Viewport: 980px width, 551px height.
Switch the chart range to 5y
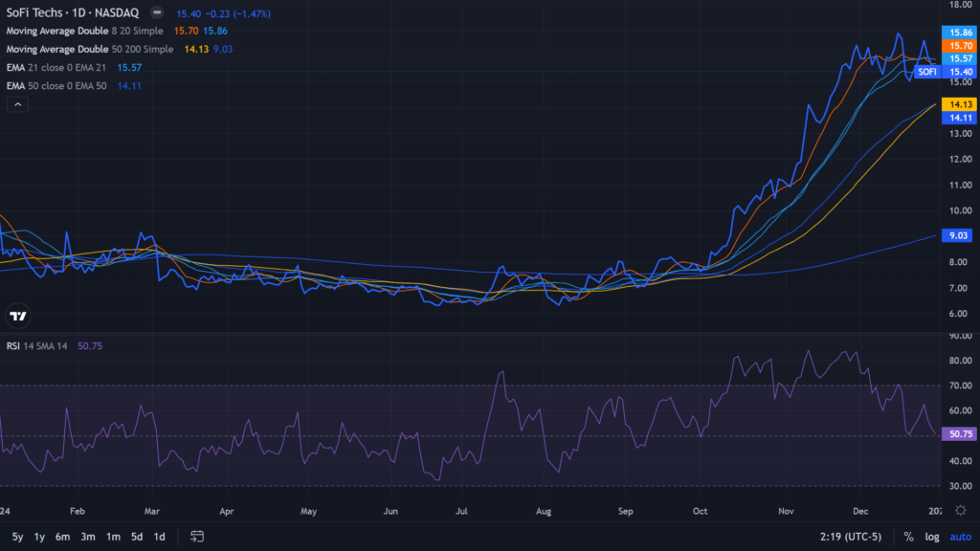(17, 537)
